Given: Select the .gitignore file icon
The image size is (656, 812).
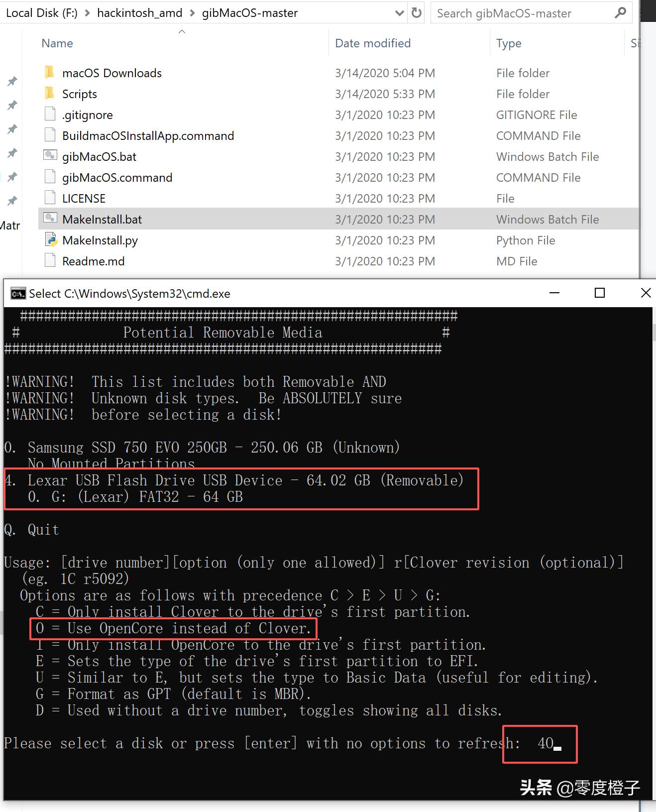Looking at the screenshot, I should click(50, 115).
